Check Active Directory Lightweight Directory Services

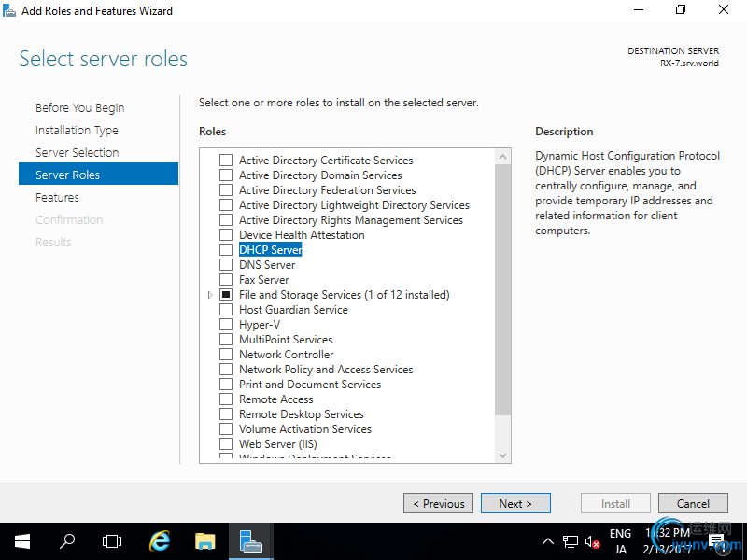tap(226, 204)
